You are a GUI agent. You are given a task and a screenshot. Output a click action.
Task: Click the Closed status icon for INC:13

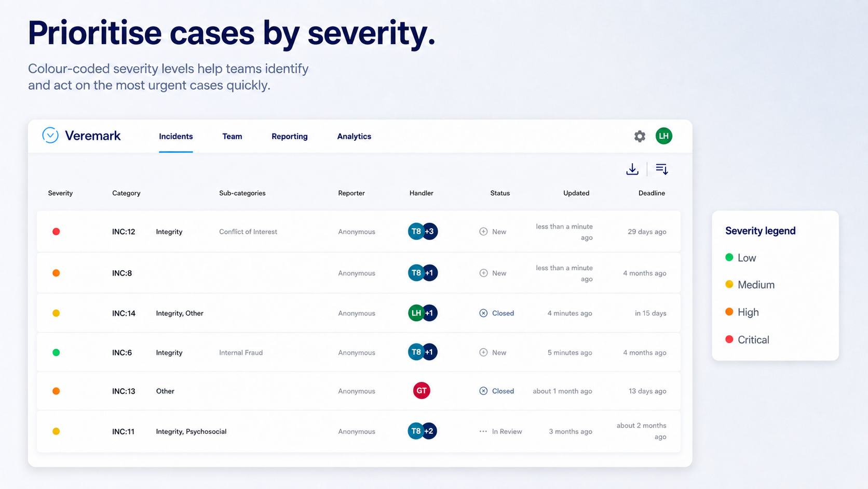(483, 391)
